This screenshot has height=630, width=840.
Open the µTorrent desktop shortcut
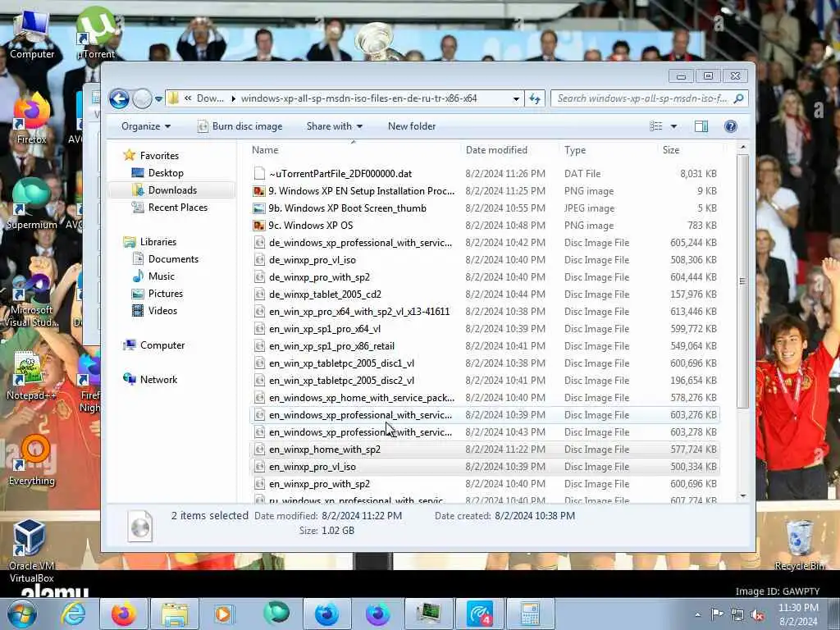(x=96, y=33)
